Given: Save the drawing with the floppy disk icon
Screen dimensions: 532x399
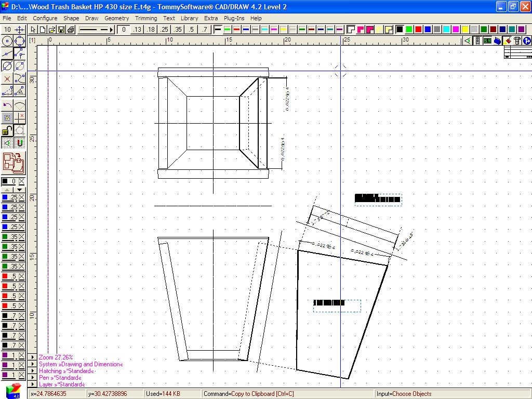Looking at the screenshot, I should [61, 30].
